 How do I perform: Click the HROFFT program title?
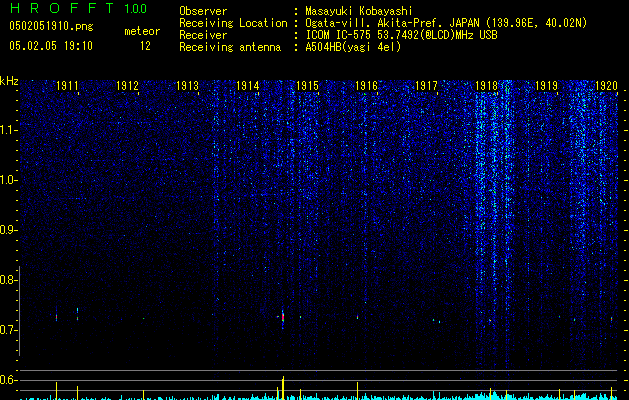tap(63, 8)
